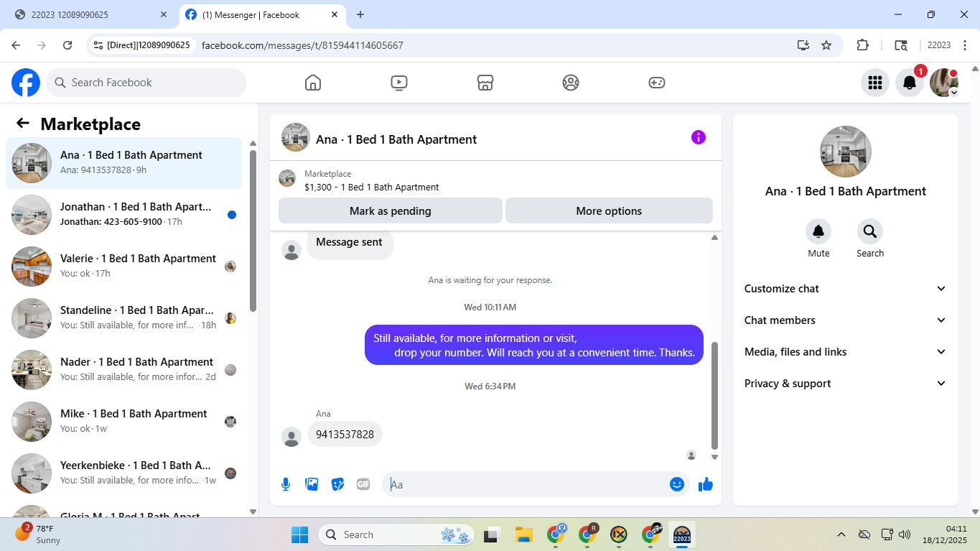This screenshot has height=551, width=980.
Task: Click the purple Still available message bubble
Action: point(534,345)
